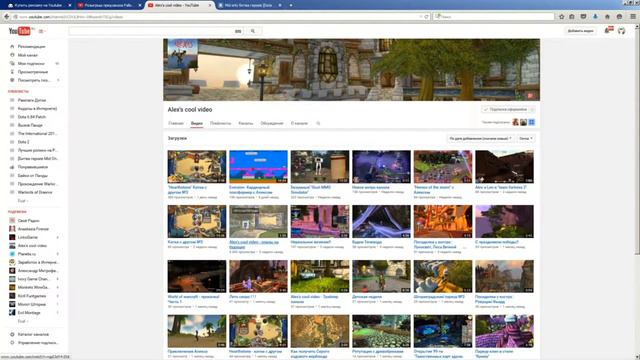Click the Понравившиеся thumbs-up icon

click(x=12, y=167)
